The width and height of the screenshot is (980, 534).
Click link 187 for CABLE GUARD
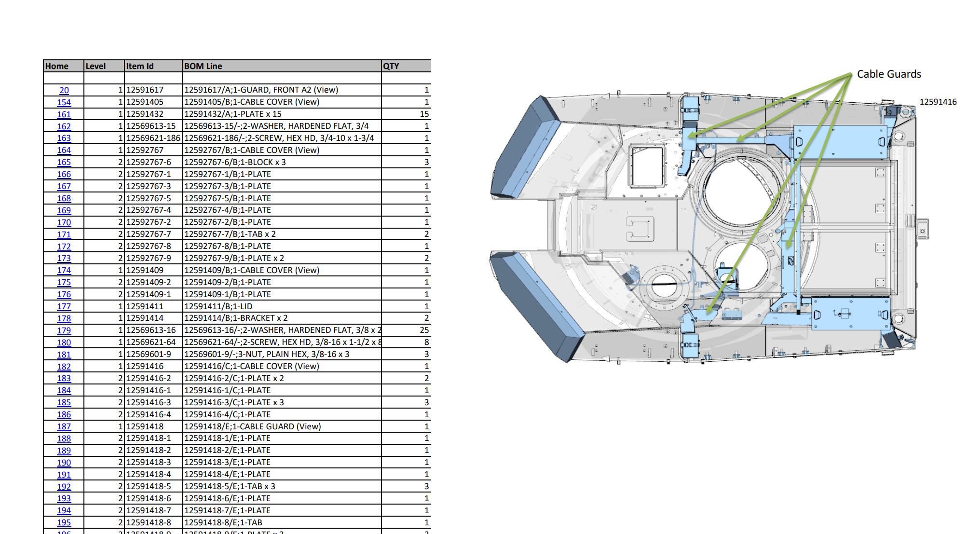tap(64, 426)
